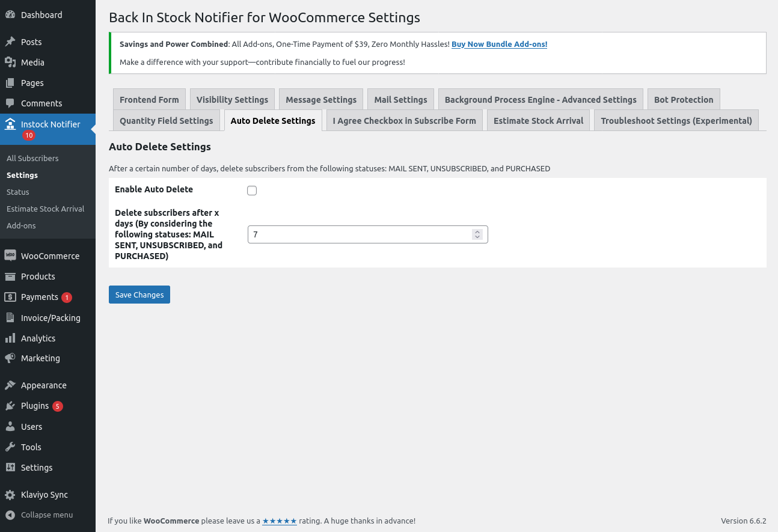Image resolution: width=778 pixels, height=532 pixels.
Task: Click the Tools wrench icon
Action: (10, 447)
